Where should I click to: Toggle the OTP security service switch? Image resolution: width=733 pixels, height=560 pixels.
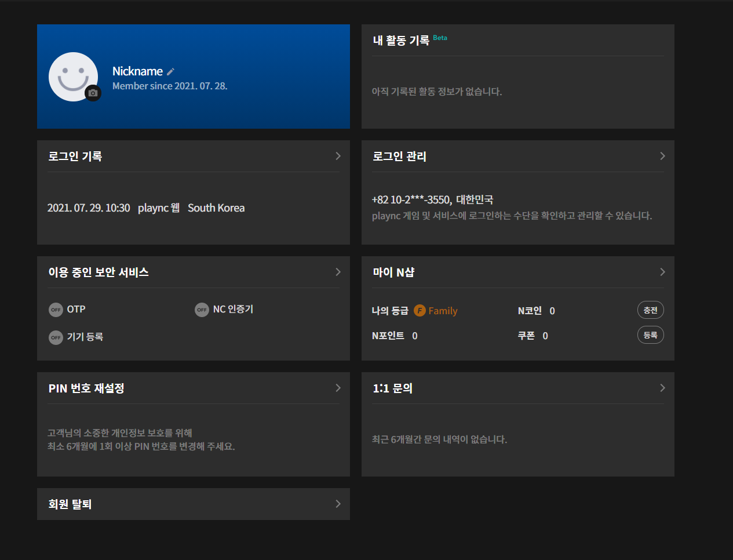(56, 310)
